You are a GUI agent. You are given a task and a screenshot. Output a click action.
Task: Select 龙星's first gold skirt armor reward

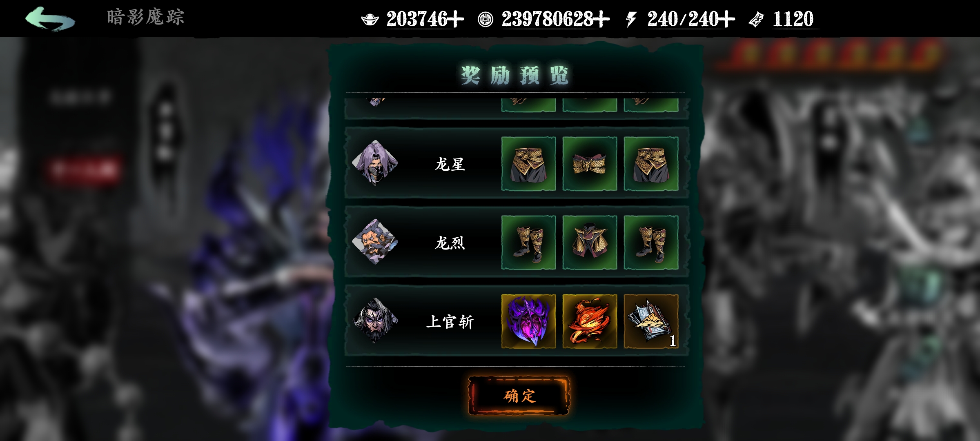[528, 164]
